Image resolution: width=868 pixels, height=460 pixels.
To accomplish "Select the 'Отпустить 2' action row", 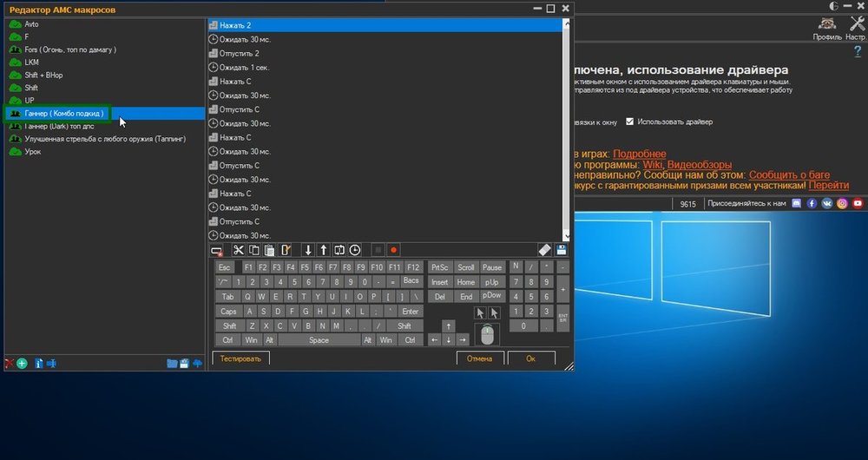I will point(385,54).
